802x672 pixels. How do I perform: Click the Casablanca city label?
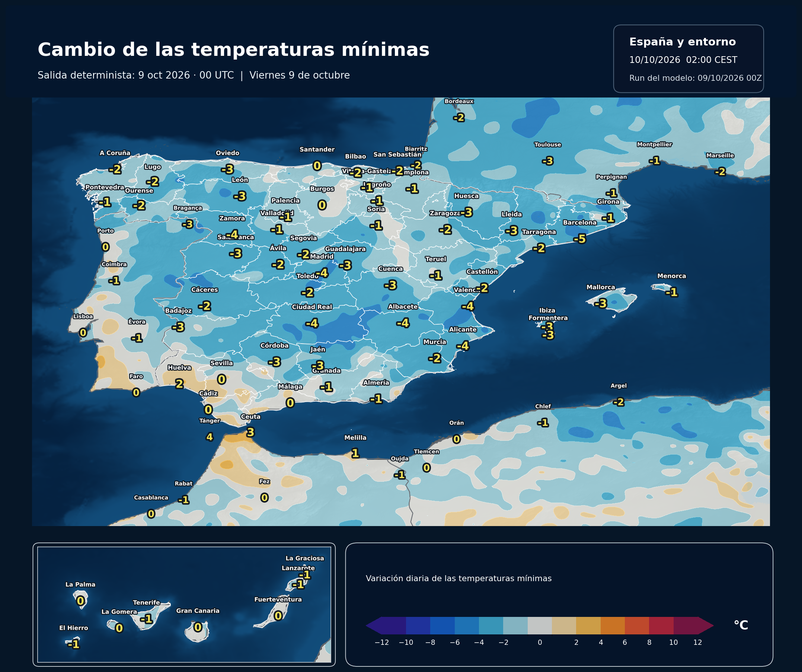coord(151,498)
